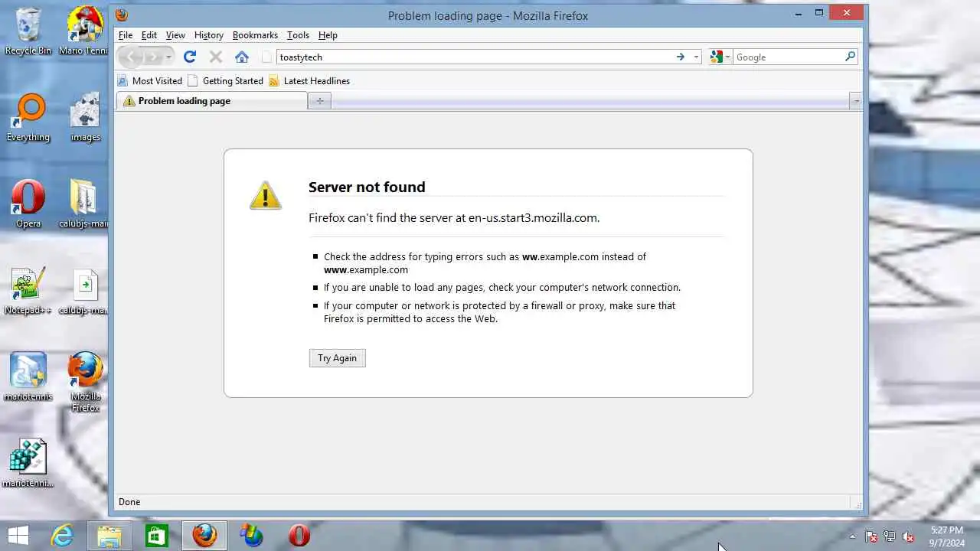980x551 pixels.
Task: Launch Internet Explorer from the taskbar
Action: pyautogui.click(x=61, y=536)
